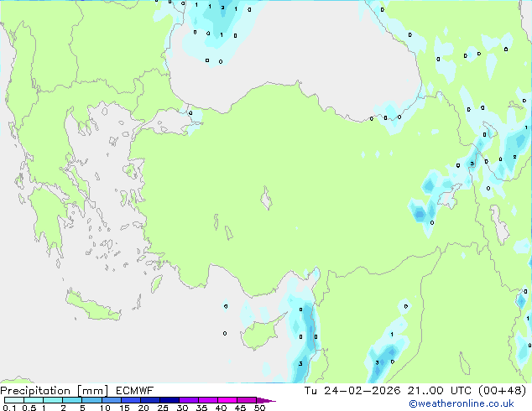Select the '(00+48)' forecast offset text
Viewport: 532px width, 411px height.
tap(502, 391)
